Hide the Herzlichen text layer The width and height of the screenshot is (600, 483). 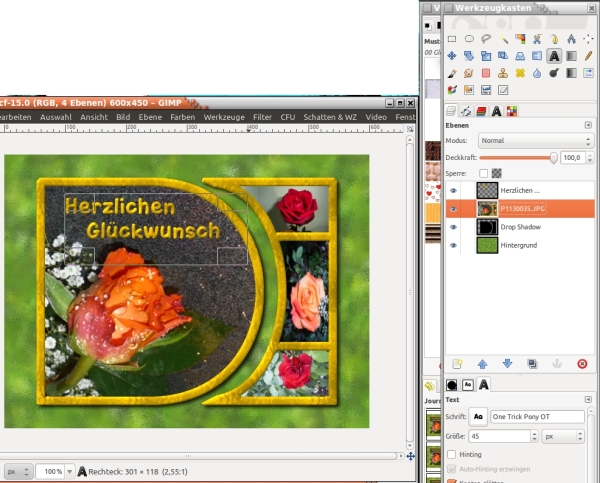click(453, 191)
